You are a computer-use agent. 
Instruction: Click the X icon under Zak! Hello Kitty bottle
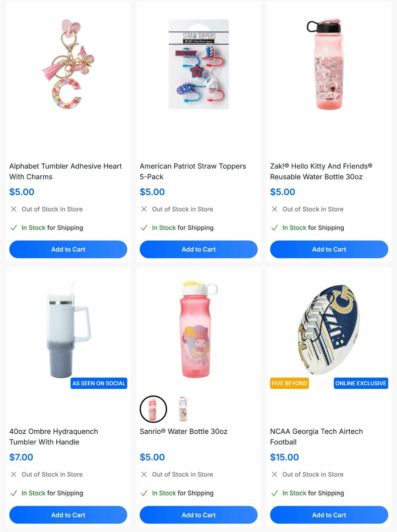coord(274,209)
